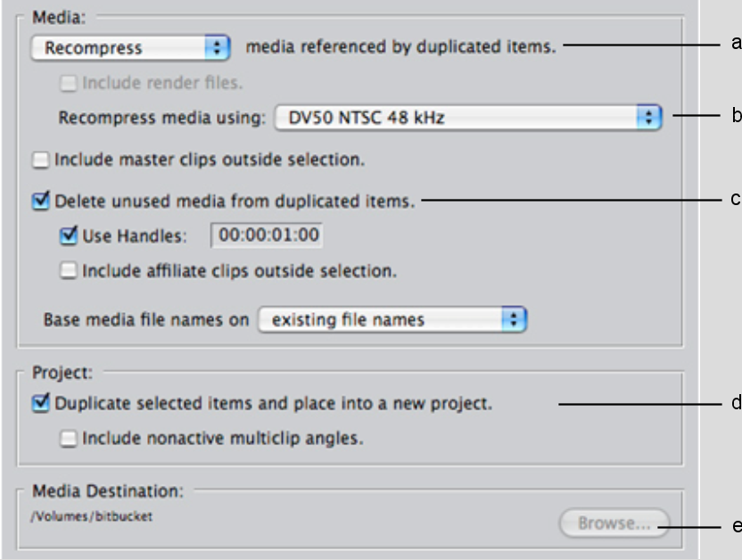This screenshot has height=560, width=742.
Task: Uncheck Duplicate selected items into new project
Action: click(41, 404)
